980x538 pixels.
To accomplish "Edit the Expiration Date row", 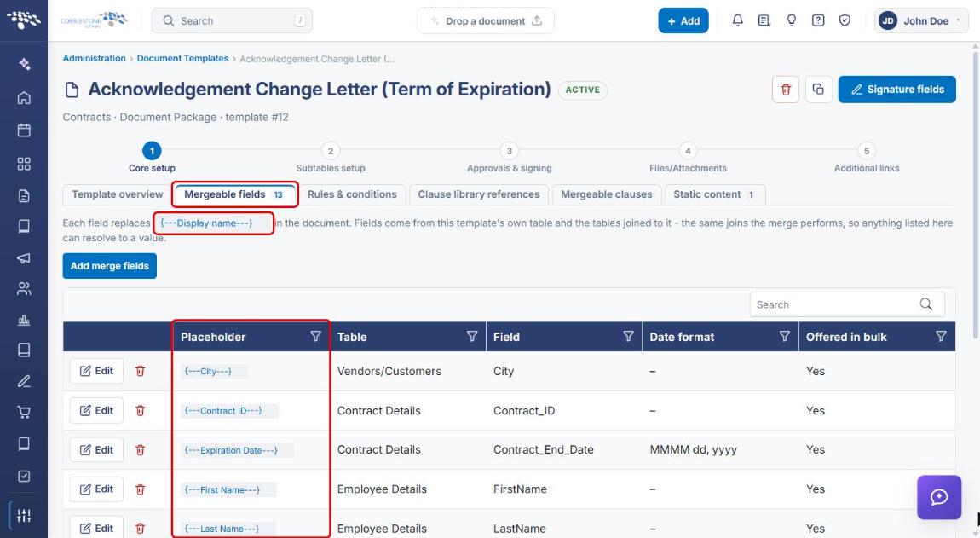I will pos(96,450).
